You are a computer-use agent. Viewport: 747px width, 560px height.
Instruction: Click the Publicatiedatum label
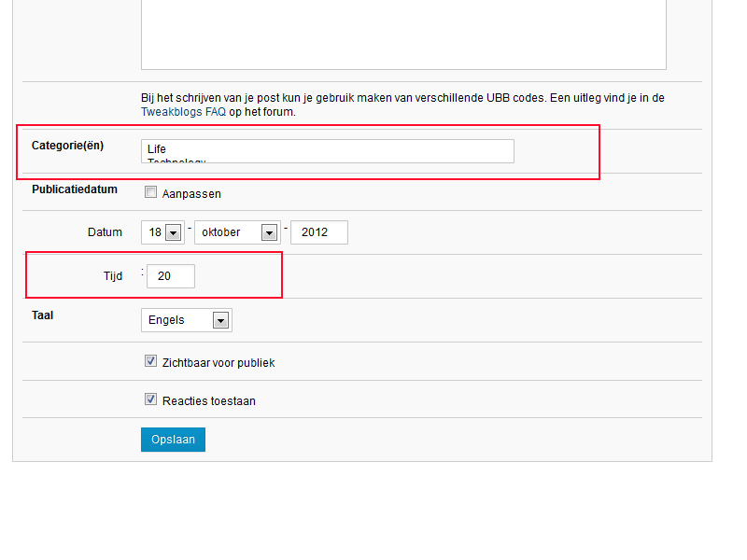[x=75, y=189]
